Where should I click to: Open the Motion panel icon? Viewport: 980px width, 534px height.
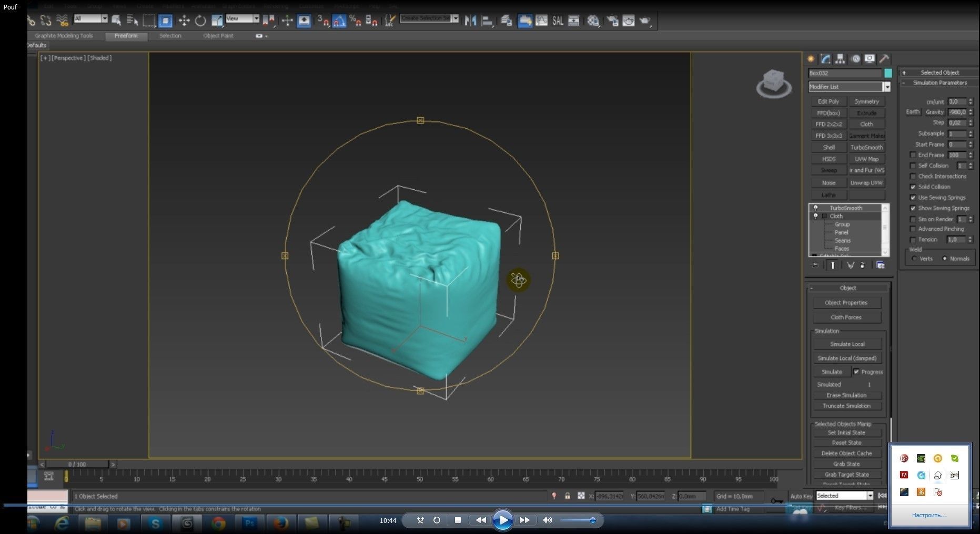[x=855, y=59]
